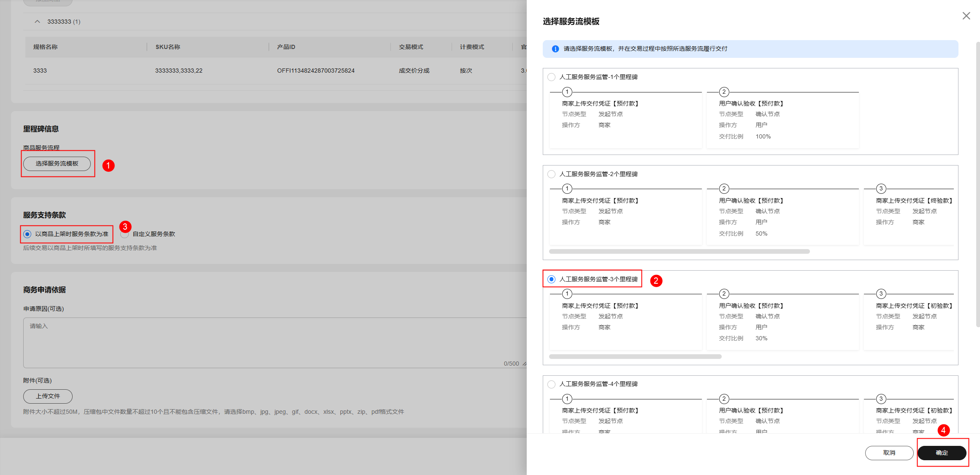This screenshot has height=475, width=980.
Task: Click 交付比例 30% value
Action: point(761,338)
